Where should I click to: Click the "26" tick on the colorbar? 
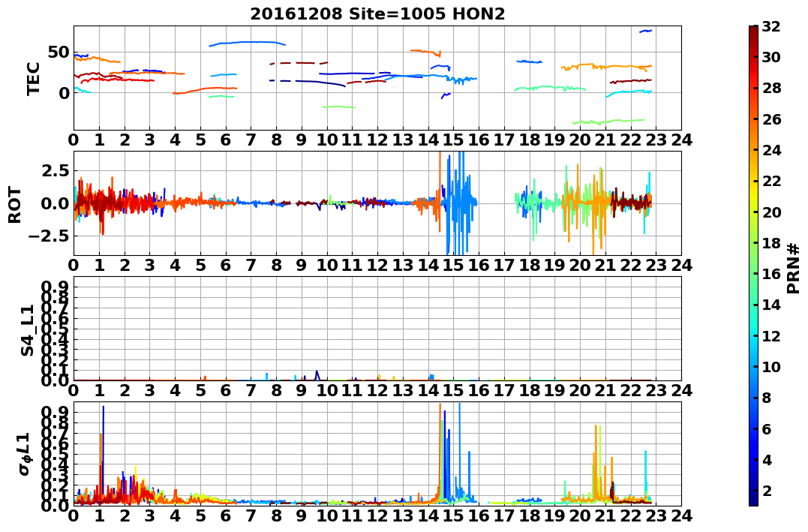tap(771, 119)
